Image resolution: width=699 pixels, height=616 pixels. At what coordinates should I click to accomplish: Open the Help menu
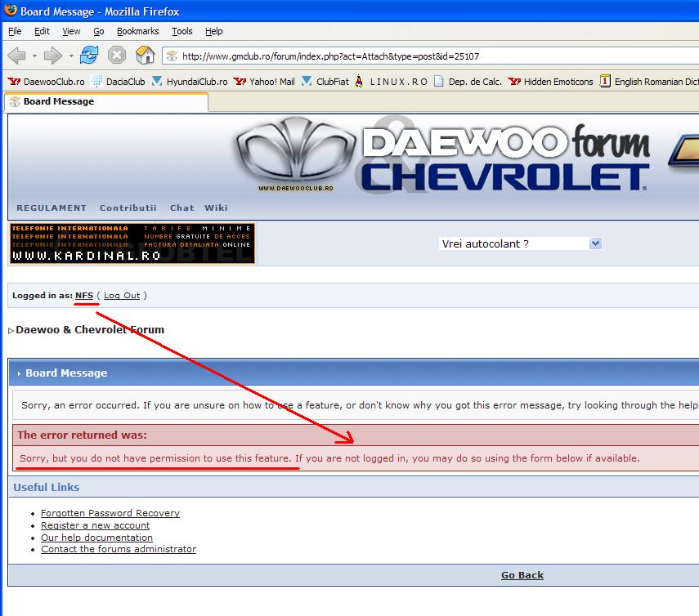pyautogui.click(x=214, y=31)
